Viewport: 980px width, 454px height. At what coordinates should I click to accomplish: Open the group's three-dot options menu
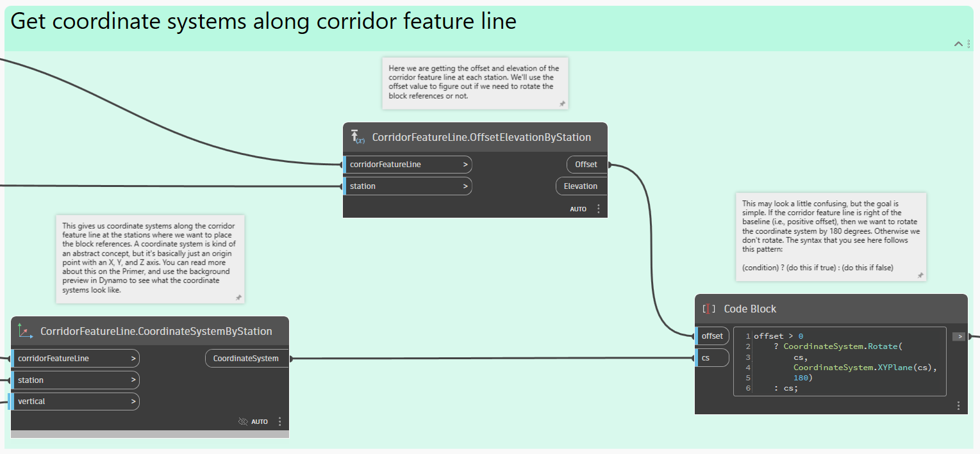pyautogui.click(x=969, y=44)
